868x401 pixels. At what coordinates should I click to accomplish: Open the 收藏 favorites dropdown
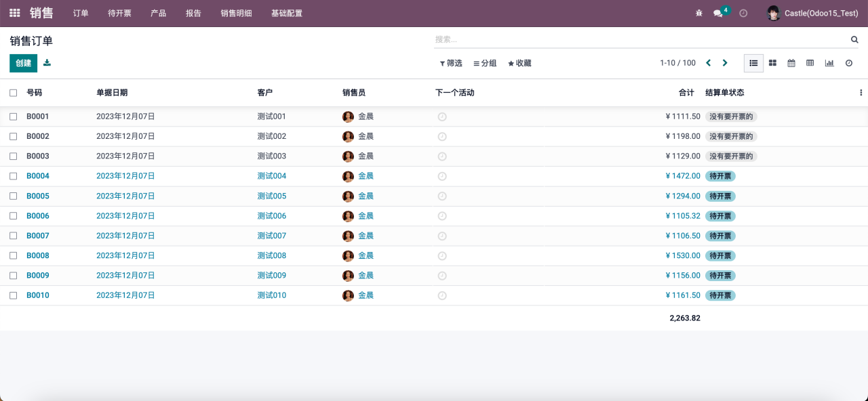point(519,63)
